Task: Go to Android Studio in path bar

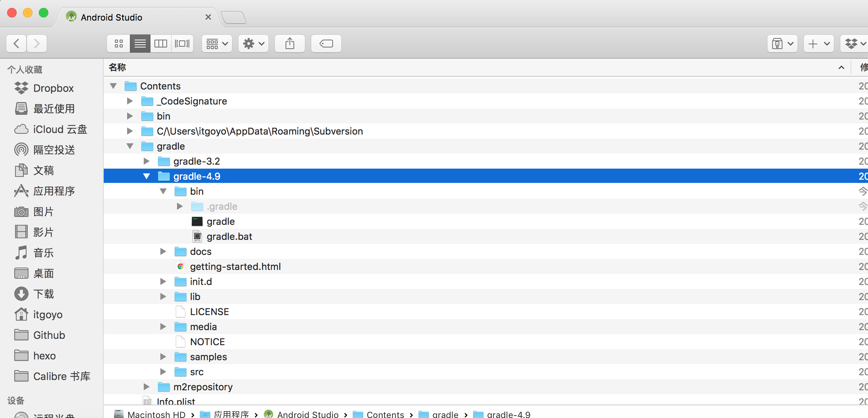Action: (301, 414)
